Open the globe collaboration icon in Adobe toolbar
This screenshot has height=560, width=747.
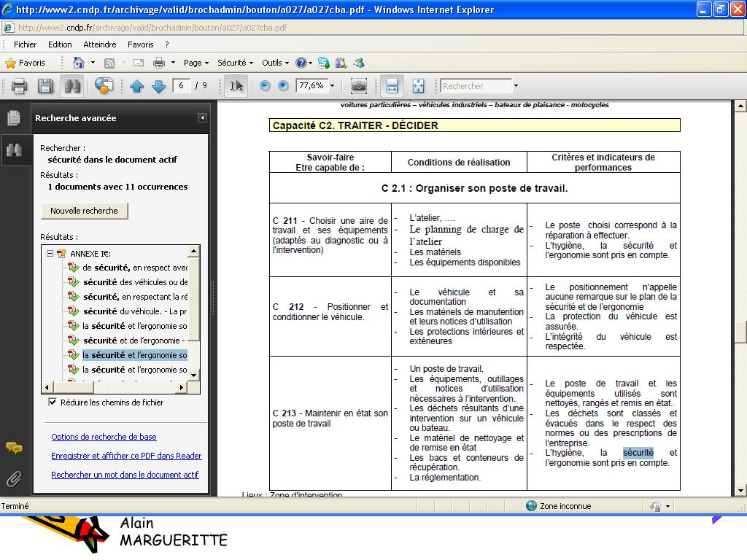click(104, 86)
